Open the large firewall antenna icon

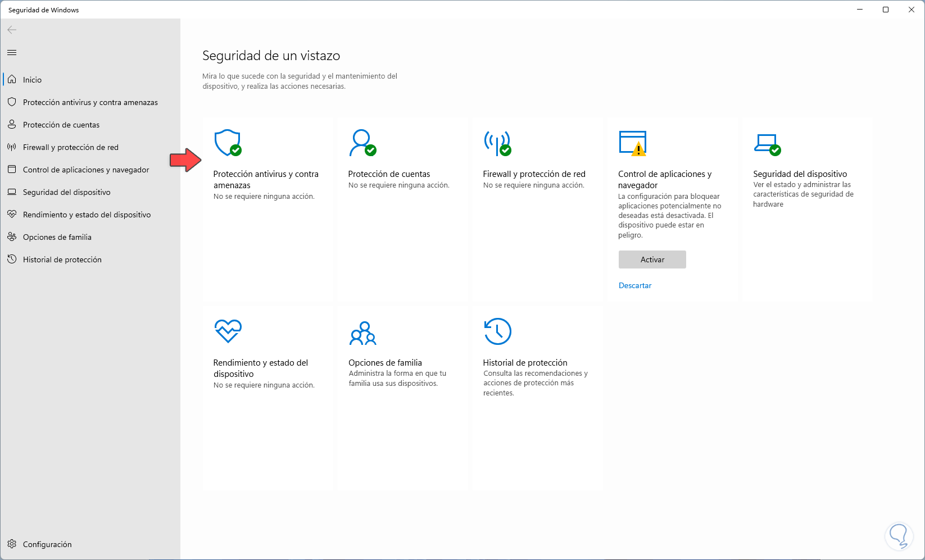point(498,143)
